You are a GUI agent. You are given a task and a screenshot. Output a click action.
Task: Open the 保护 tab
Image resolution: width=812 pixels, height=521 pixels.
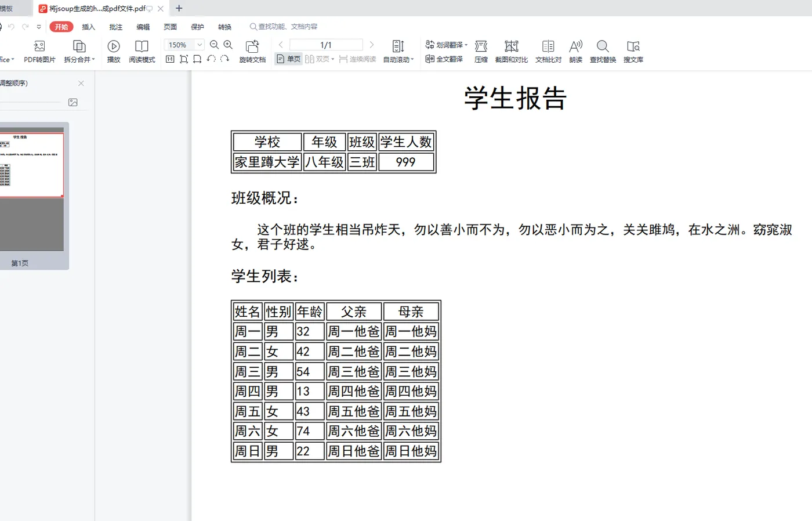click(x=198, y=27)
